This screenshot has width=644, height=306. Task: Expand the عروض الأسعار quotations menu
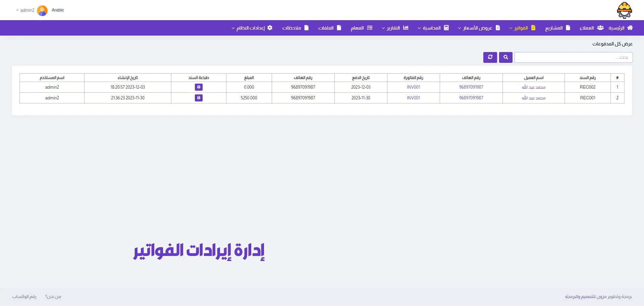click(479, 28)
